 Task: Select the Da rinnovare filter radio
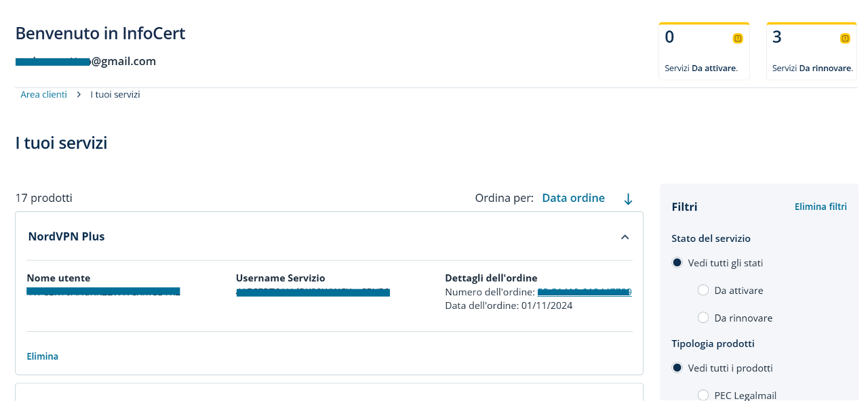tap(703, 318)
